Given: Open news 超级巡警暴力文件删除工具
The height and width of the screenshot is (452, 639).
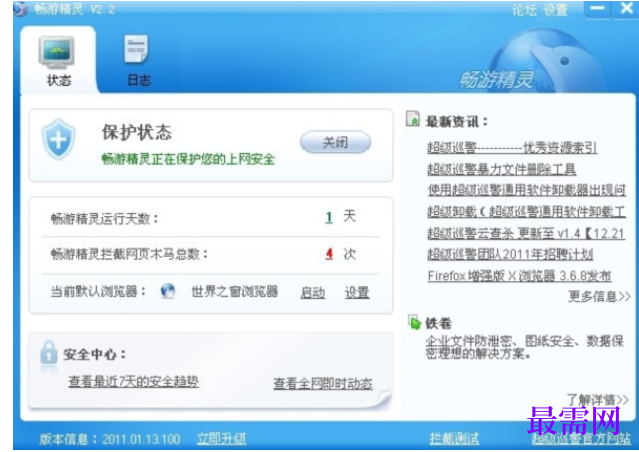Looking at the screenshot, I should tap(501, 169).
